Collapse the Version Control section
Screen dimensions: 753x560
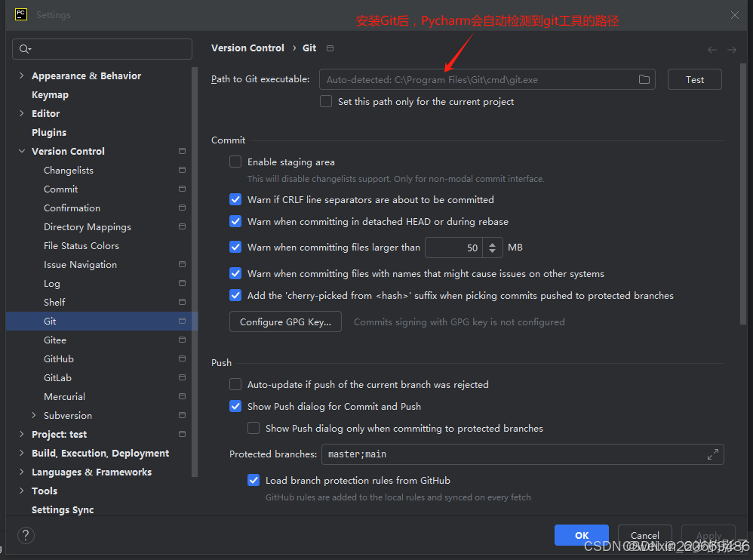22,151
